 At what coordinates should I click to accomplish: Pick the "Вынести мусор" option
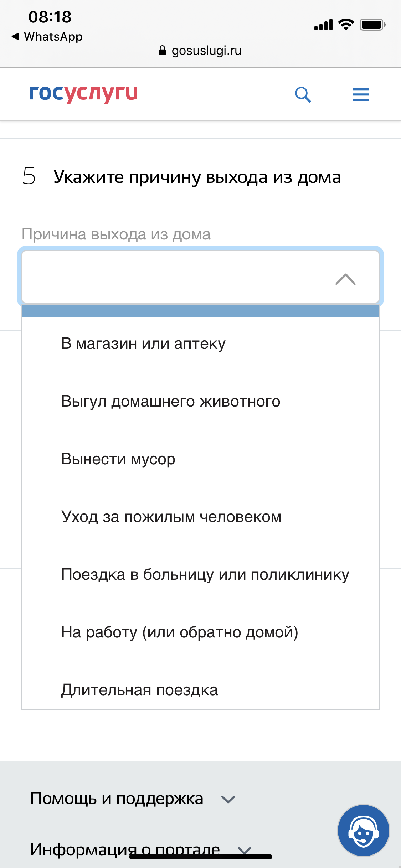click(x=118, y=459)
